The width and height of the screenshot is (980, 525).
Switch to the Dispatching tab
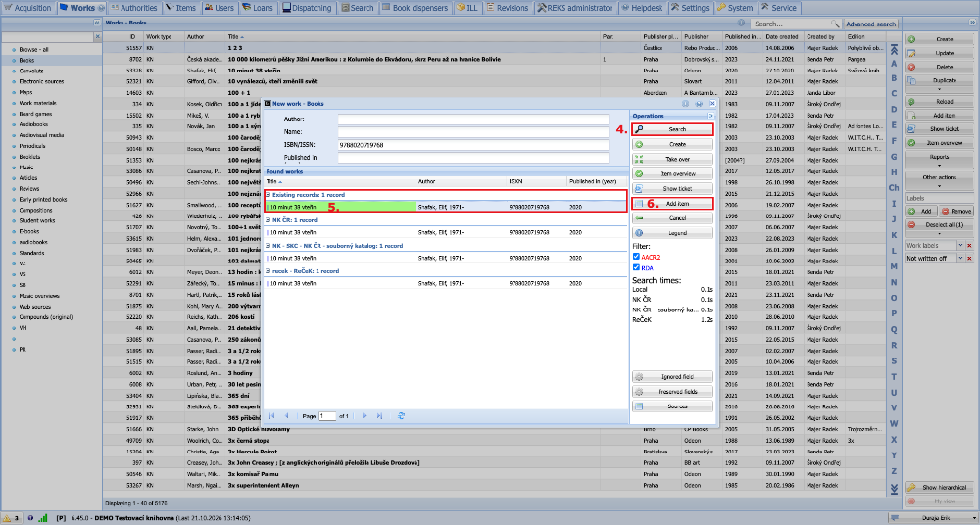pos(308,8)
